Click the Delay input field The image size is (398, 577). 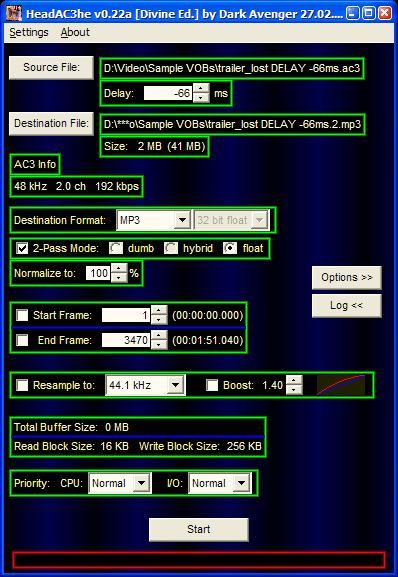tap(168, 93)
